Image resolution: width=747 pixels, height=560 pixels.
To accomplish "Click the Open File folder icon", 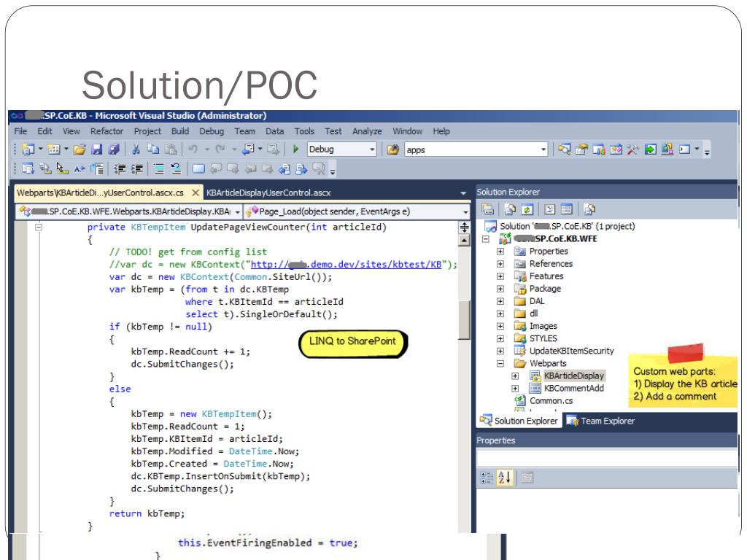I will tap(79, 149).
